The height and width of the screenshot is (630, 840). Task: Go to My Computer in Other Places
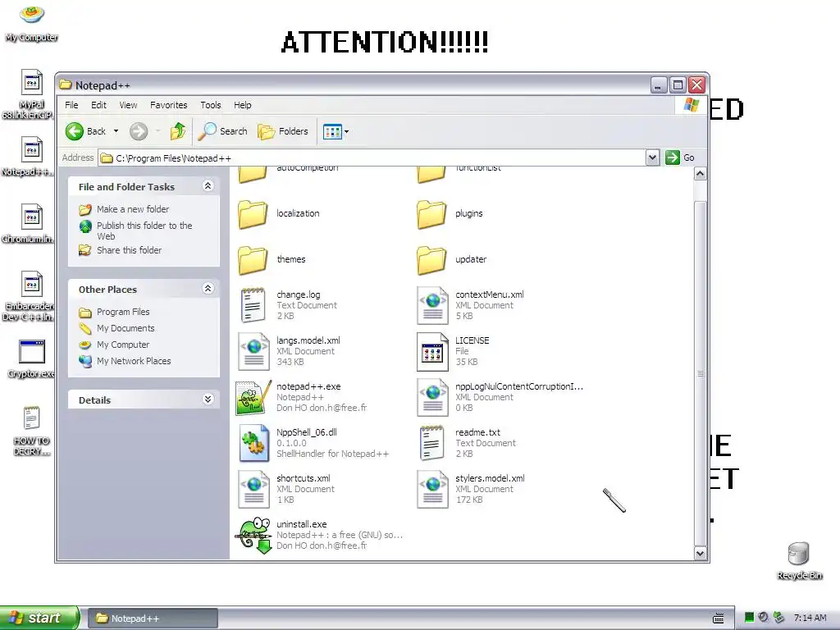pyautogui.click(x=123, y=345)
